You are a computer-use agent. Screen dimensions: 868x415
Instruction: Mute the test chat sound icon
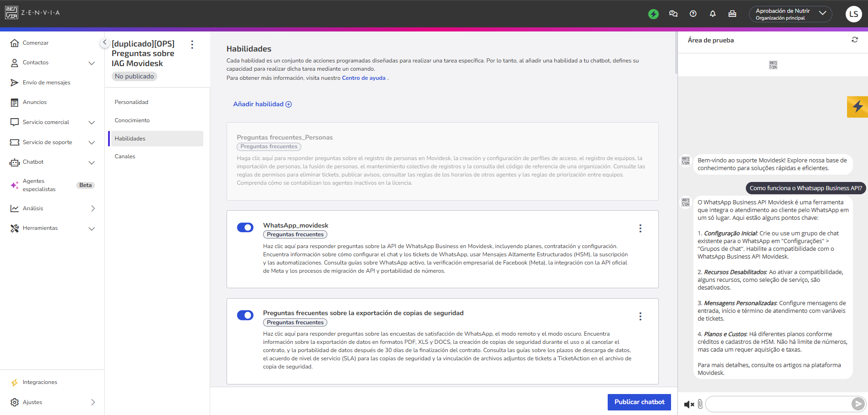coord(689,404)
